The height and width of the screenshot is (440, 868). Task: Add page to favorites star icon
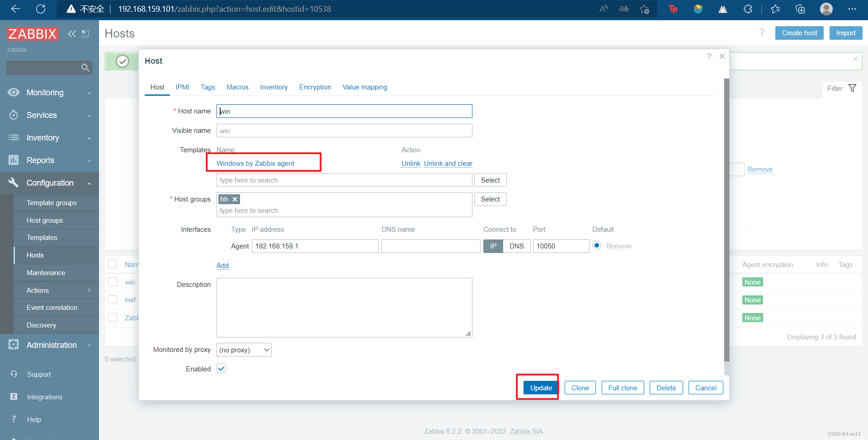645,9
